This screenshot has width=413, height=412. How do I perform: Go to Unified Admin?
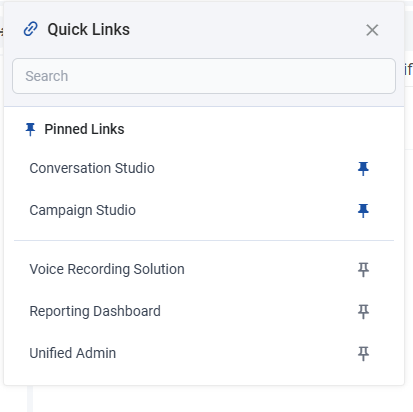pyautogui.click(x=73, y=353)
